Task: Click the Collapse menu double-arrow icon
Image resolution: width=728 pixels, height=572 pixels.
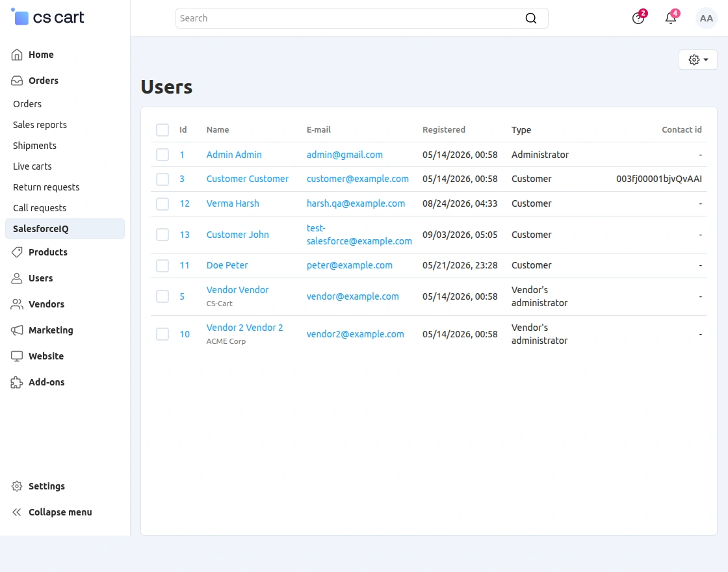Action: pyautogui.click(x=17, y=512)
